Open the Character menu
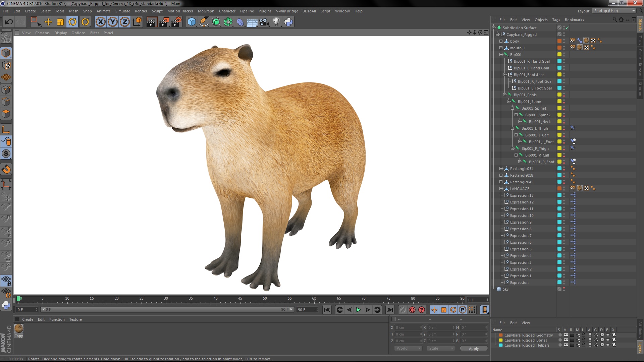This screenshot has width=644, height=362. click(x=227, y=11)
